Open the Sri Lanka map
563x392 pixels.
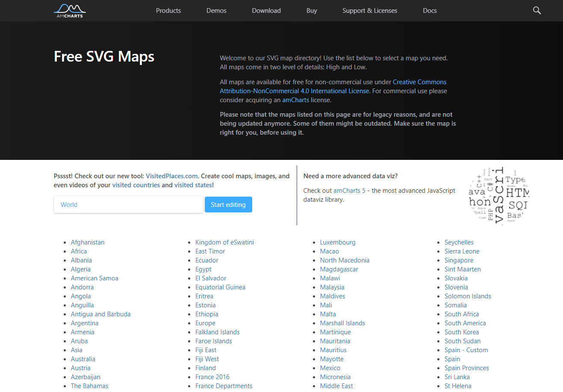pos(457,377)
